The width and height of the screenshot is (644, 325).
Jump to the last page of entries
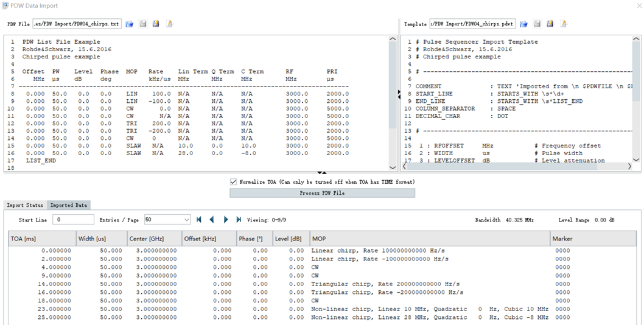point(239,220)
